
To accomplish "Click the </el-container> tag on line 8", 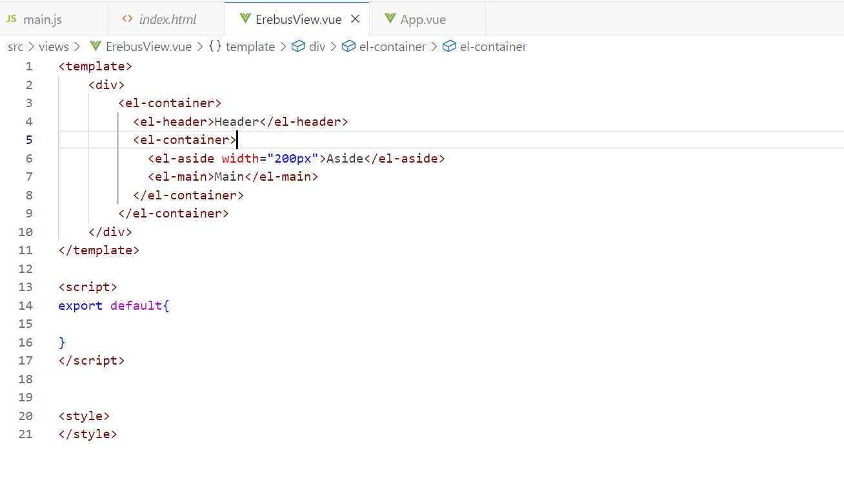I will pyautogui.click(x=188, y=195).
